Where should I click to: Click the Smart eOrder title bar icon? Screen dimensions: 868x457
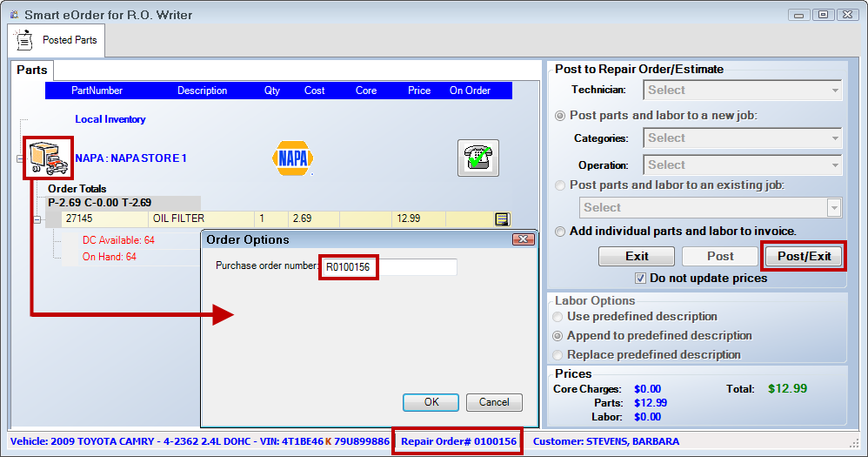click(x=13, y=15)
